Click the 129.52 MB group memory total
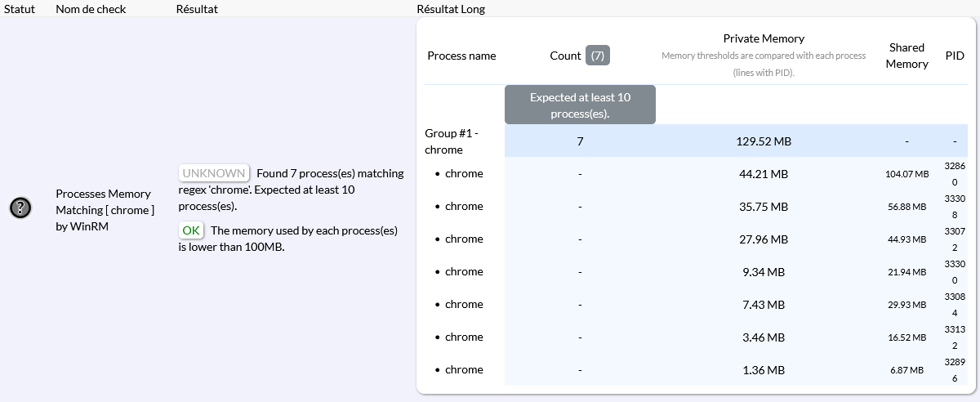 [764, 141]
